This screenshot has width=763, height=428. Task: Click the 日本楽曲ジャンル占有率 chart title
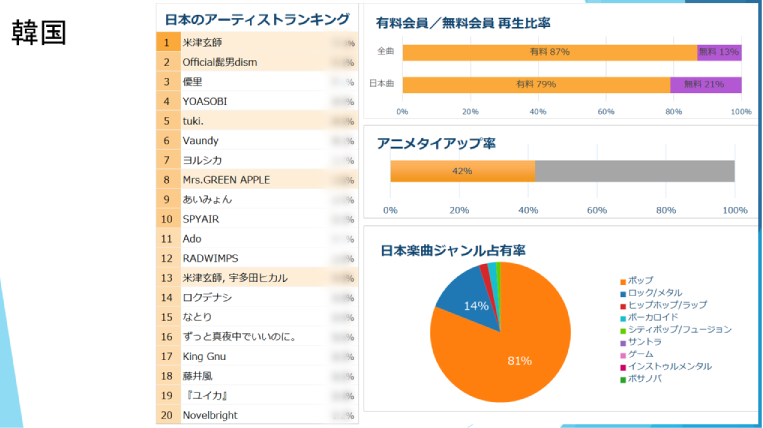453,250
